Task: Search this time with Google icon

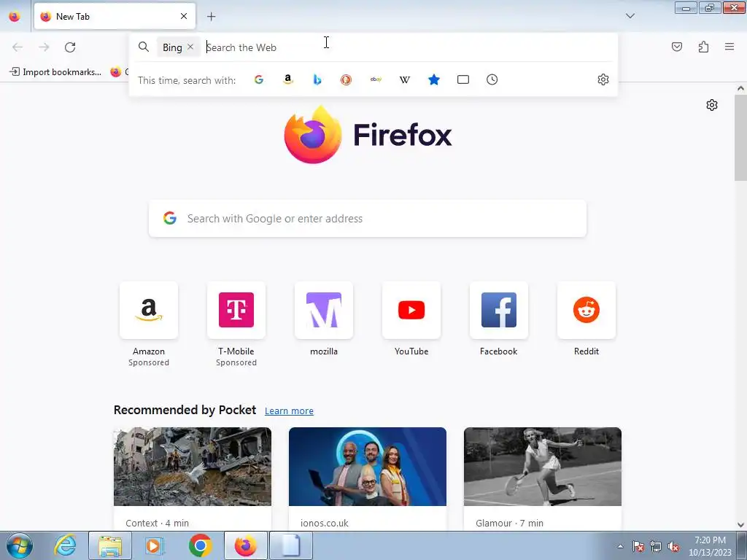Action: point(259,79)
